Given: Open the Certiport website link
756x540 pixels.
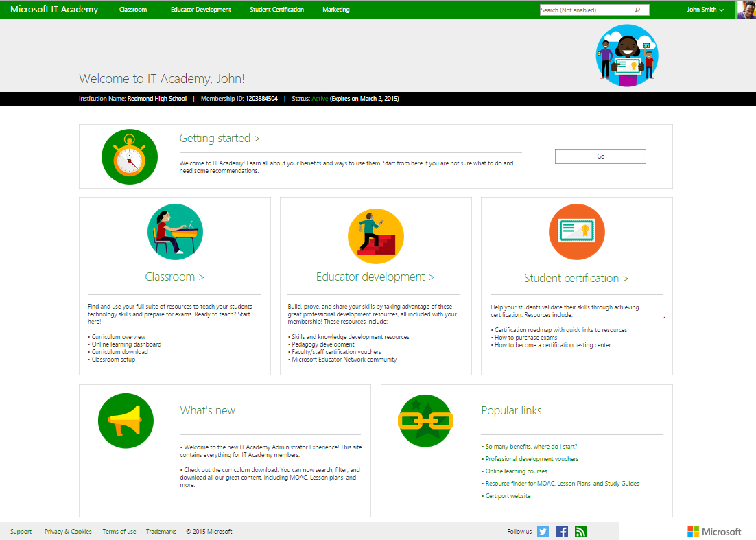Looking at the screenshot, I should point(508,496).
